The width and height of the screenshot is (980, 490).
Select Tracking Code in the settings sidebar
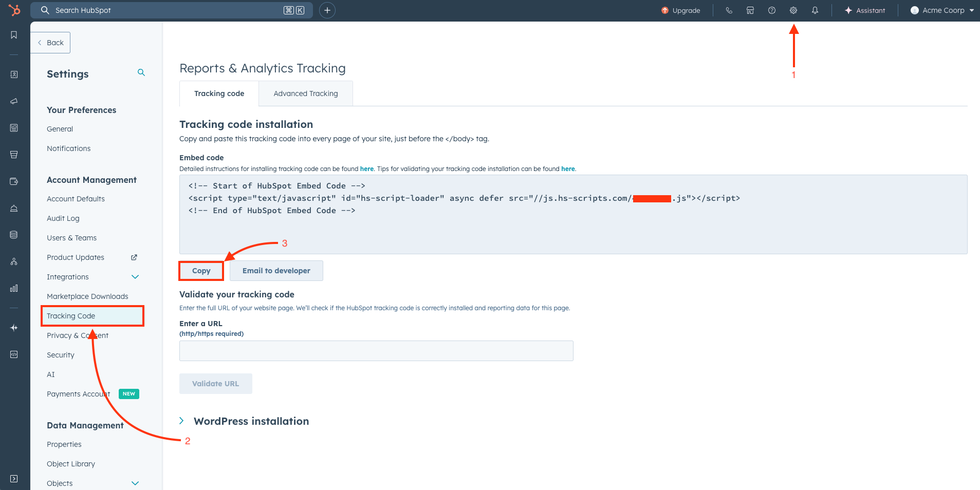[92, 316]
